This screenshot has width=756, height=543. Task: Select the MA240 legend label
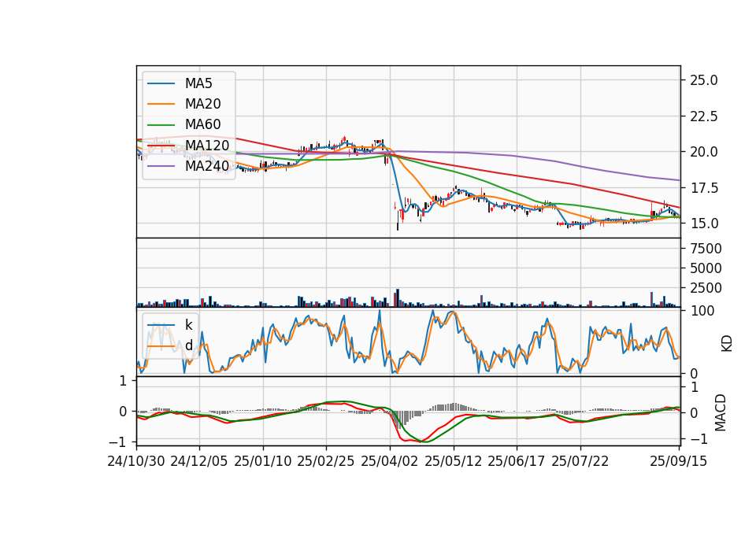[207, 166]
